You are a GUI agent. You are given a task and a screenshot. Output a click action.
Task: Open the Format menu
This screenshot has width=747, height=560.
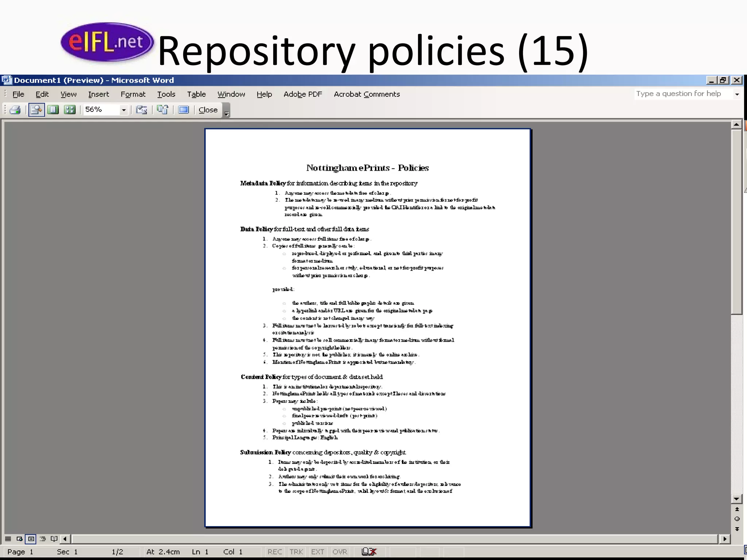pyautogui.click(x=133, y=94)
